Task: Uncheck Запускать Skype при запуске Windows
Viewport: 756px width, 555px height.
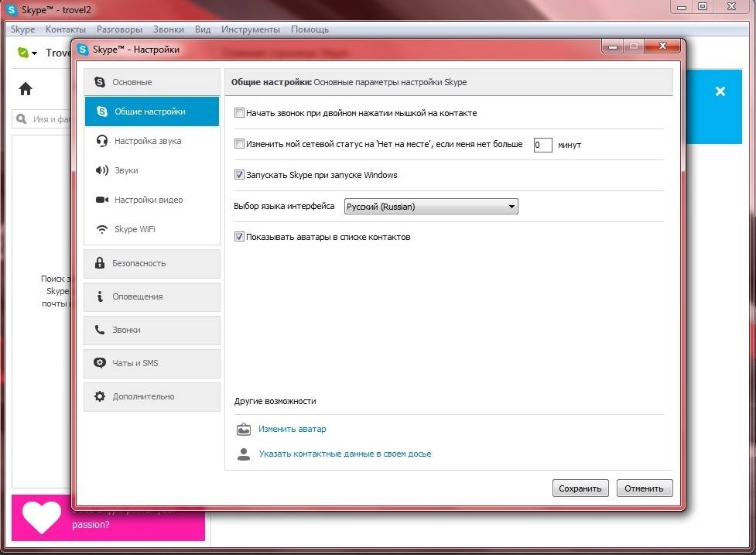Action: [x=239, y=175]
